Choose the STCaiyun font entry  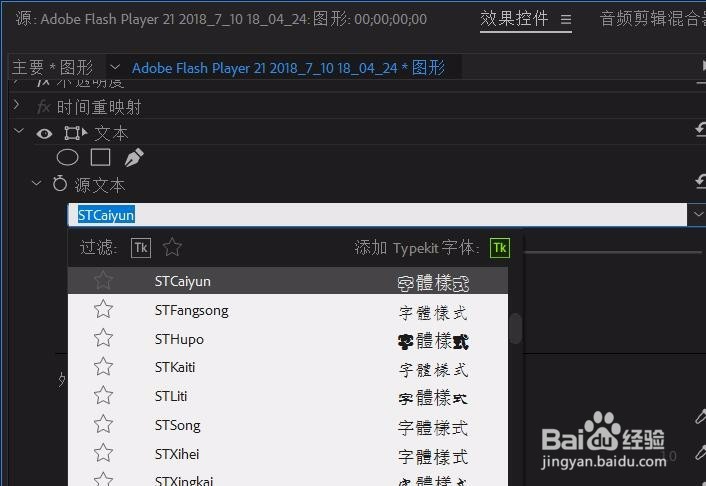pos(288,281)
